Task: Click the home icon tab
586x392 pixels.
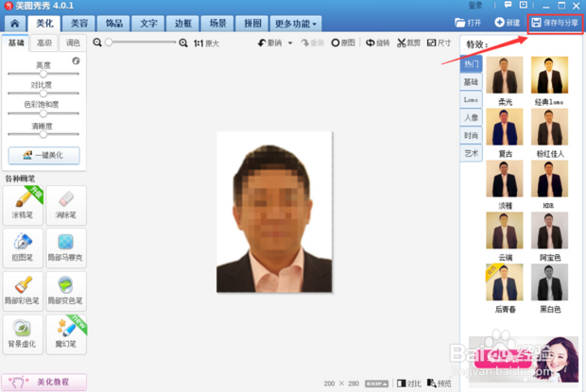Action: (x=15, y=24)
